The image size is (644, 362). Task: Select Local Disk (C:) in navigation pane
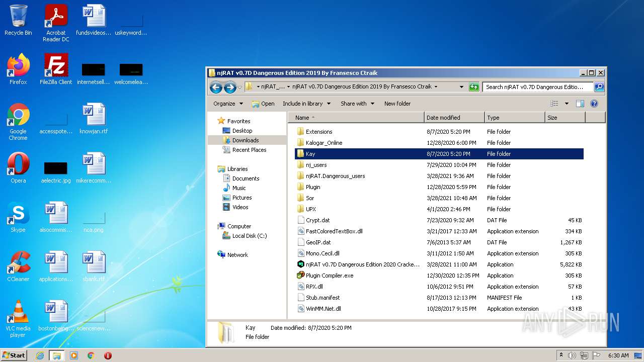click(249, 236)
